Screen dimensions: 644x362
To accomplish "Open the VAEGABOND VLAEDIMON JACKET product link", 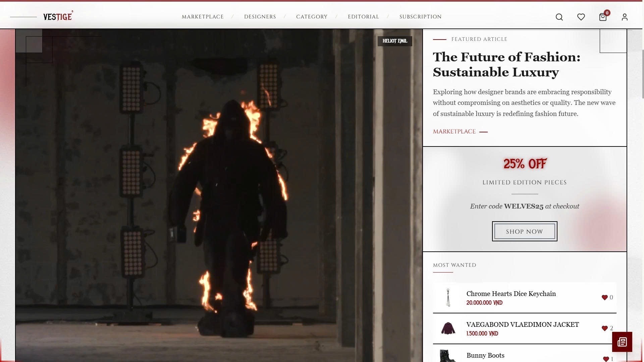I will pos(523,324).
